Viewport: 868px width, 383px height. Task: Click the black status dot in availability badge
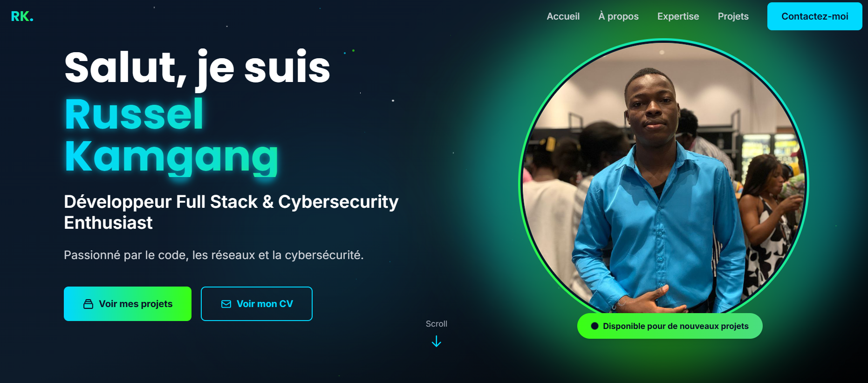(595, 326)
